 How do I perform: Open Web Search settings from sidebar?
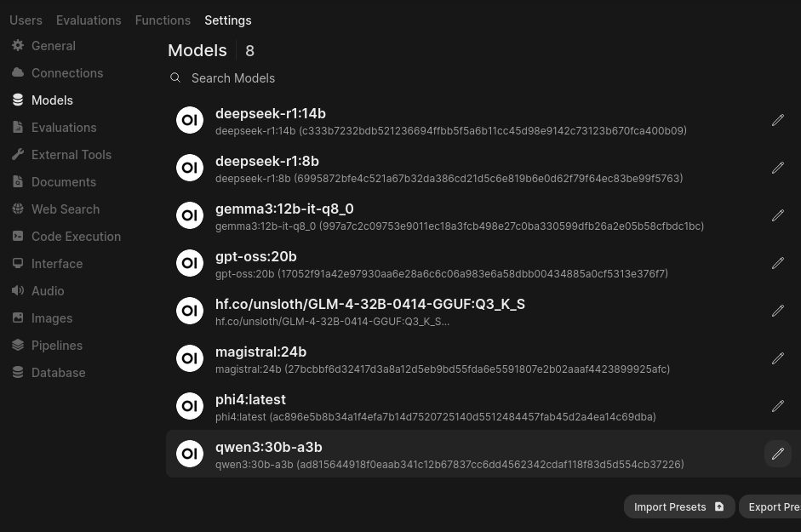coord(66,209)
